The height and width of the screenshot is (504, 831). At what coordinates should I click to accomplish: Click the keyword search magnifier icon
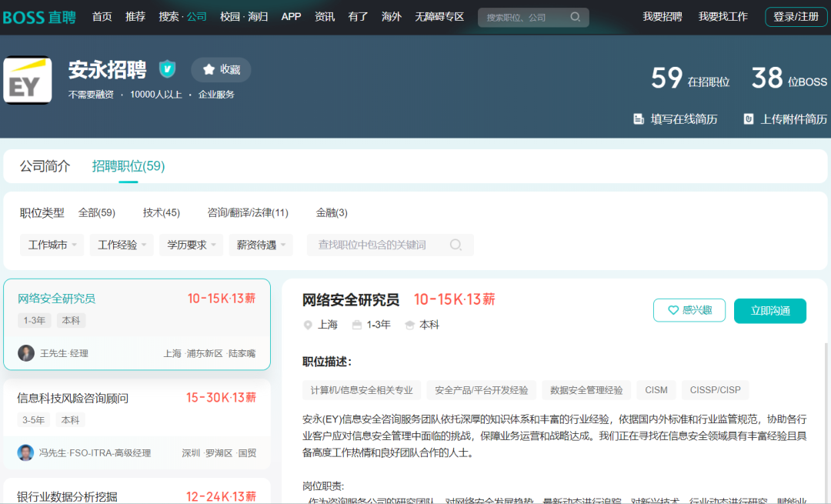pos(456,245)
